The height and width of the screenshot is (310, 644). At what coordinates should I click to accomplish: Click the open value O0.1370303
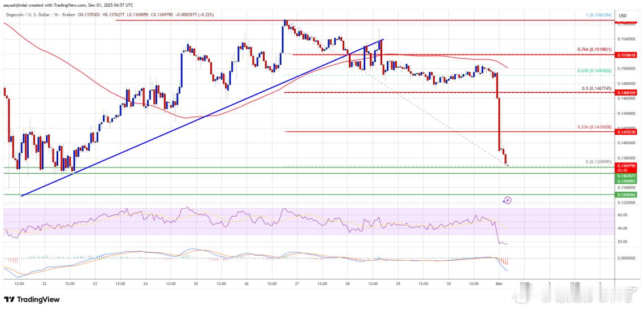point(88,14)
